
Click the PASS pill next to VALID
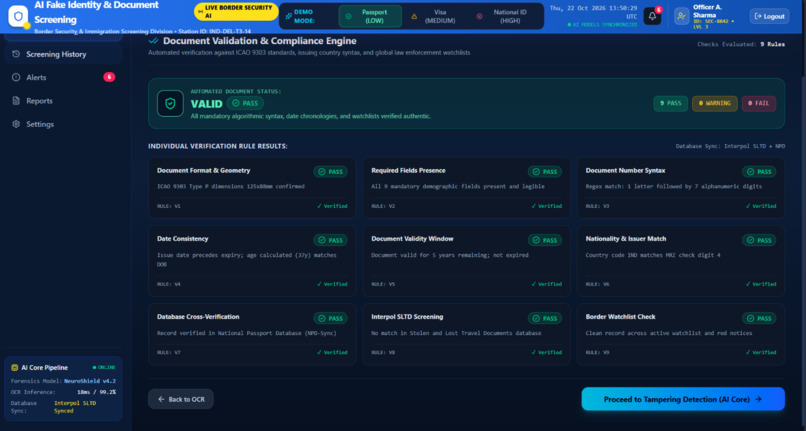click(245, 103)
